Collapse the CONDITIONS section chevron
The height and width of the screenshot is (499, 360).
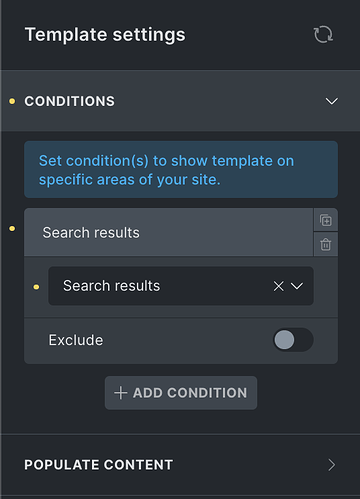click(x=332, y=101)
